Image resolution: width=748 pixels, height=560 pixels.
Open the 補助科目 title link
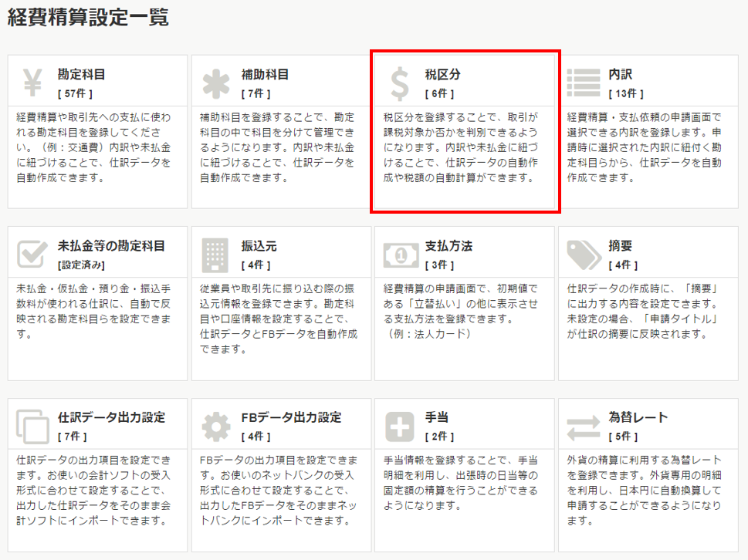[x=265, y=75]
